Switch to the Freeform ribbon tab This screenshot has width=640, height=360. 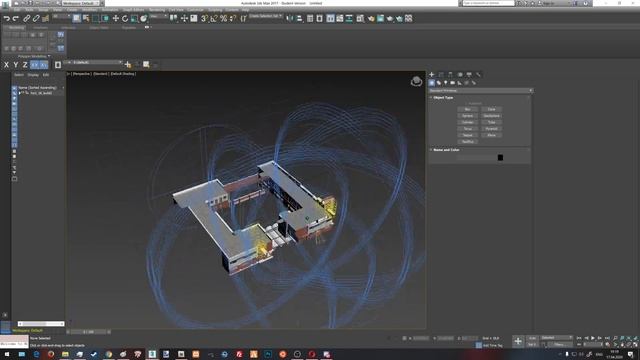[x=40, y=28]
